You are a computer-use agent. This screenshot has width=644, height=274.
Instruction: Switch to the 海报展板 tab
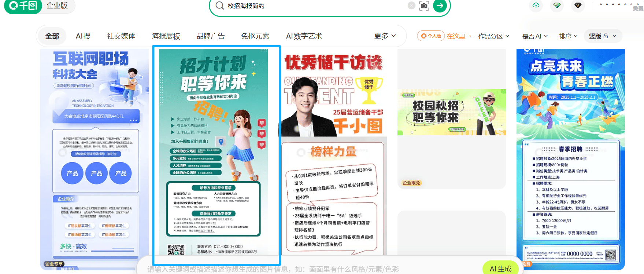(x=166, y=36)
